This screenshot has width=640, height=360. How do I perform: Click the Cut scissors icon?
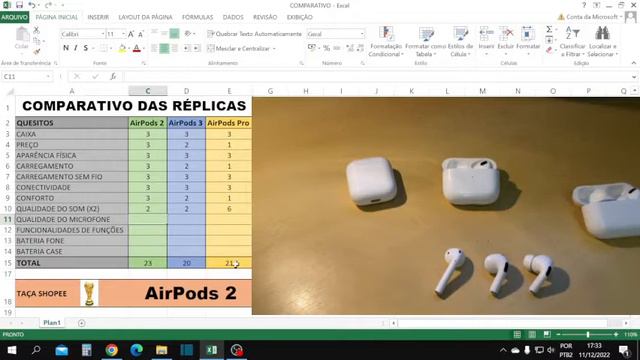36,30
